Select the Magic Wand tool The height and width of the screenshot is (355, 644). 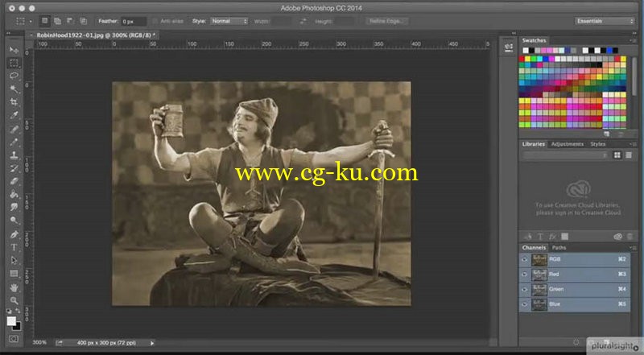click(x=14, y=89)
